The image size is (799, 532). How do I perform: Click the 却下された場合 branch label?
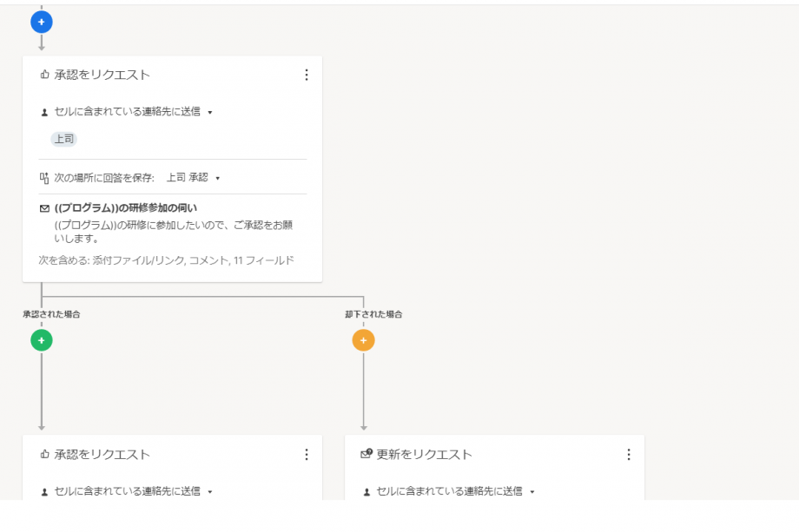[x=373, y=314]
